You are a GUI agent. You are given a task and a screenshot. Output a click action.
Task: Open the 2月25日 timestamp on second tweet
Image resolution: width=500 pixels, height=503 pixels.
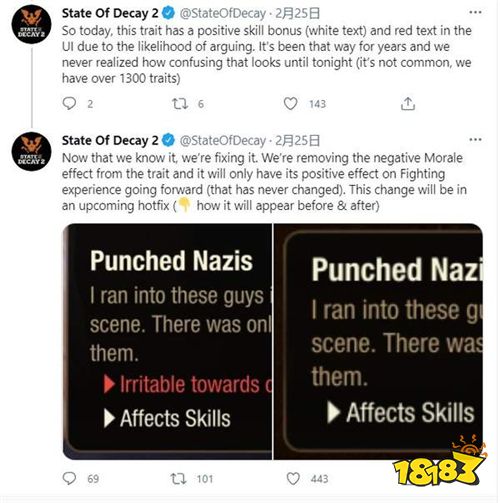297,140
